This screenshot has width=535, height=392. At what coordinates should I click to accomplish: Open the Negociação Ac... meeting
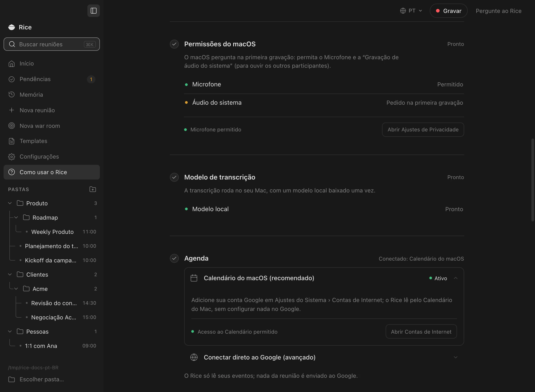tap(54, 317)
